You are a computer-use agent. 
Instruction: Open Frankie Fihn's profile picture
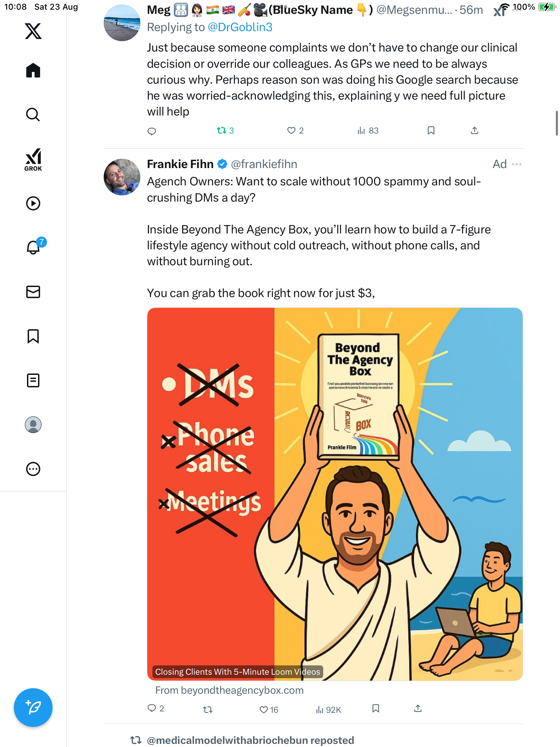tap(122, 177)
